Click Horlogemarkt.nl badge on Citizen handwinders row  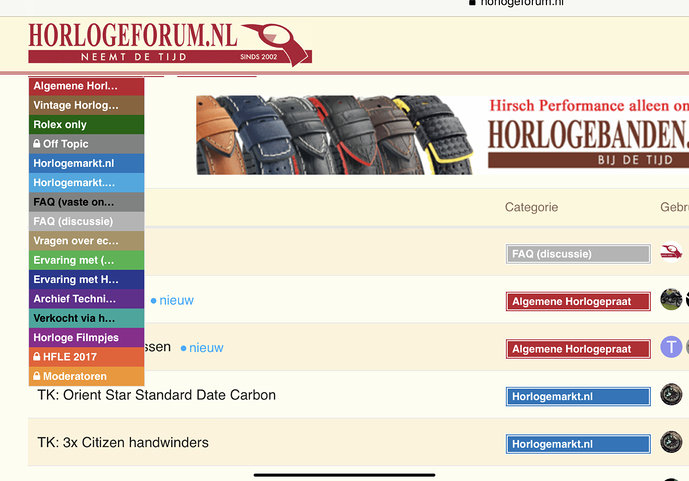point(578,444)
